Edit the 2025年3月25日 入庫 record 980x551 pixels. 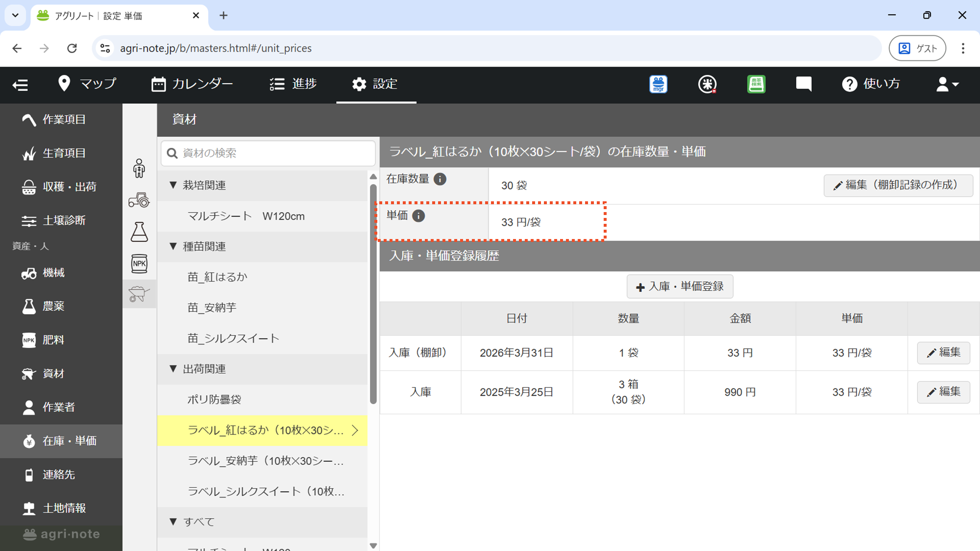click(943, 392)
